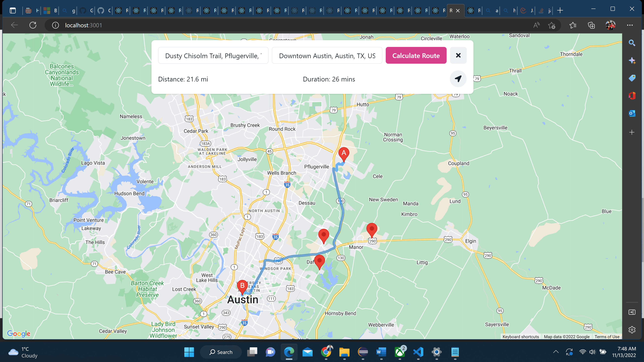Image resolution: width=644 pixels, height=362 pixels.
Task: Show hidden icons chevron in system tray
Action: pos(556,352)
